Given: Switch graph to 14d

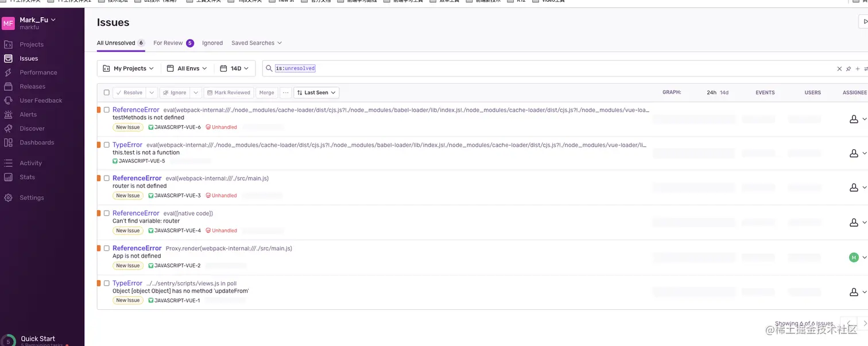Looking at the screenshot, I should coord(724,92).
